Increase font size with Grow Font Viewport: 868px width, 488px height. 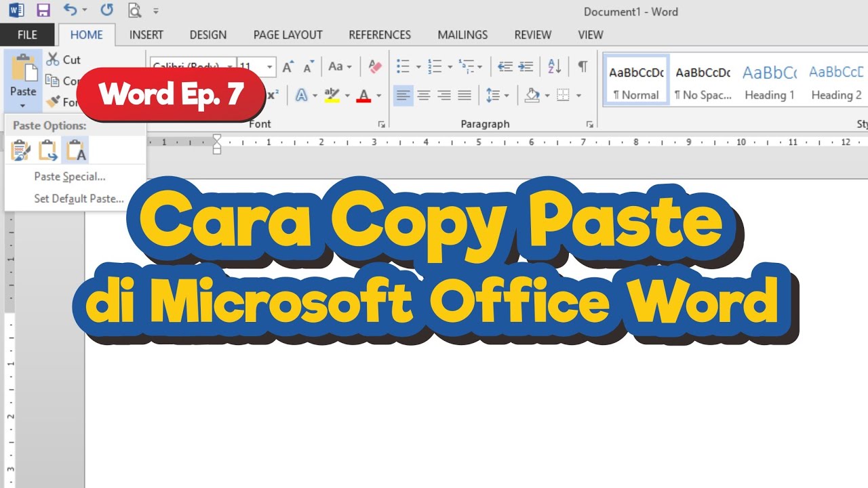click(x=288, y=66)
